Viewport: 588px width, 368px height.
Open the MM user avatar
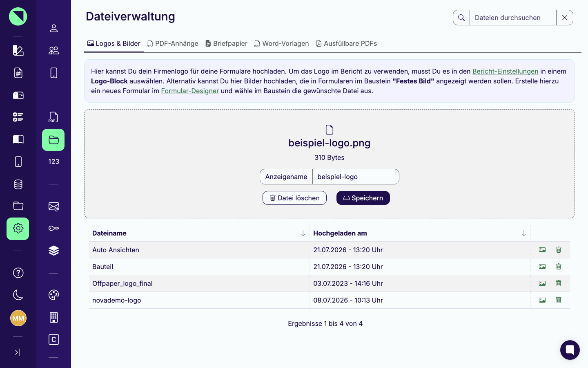tap(18, 318)
